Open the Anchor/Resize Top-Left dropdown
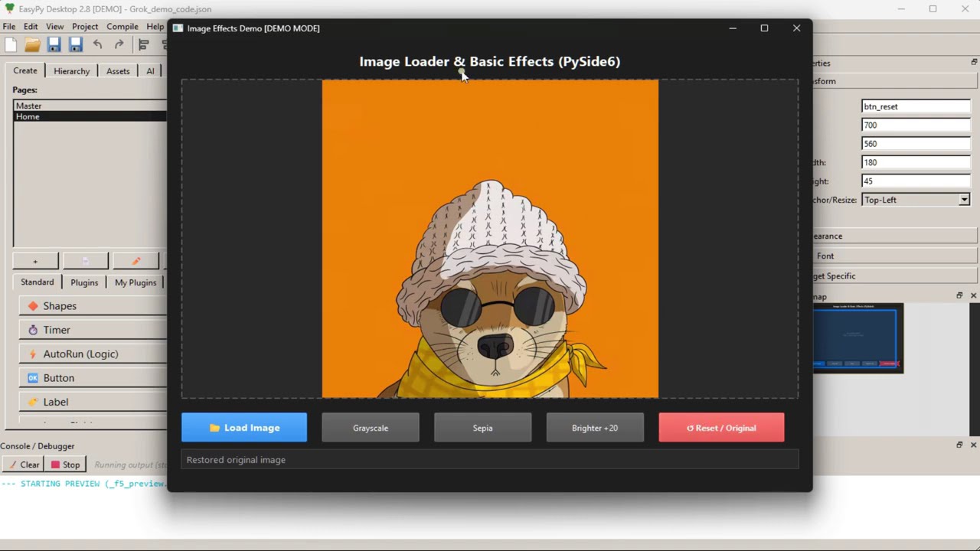Image resolution: width=980 pixels, height=551 pixels. tap(916, 200)
